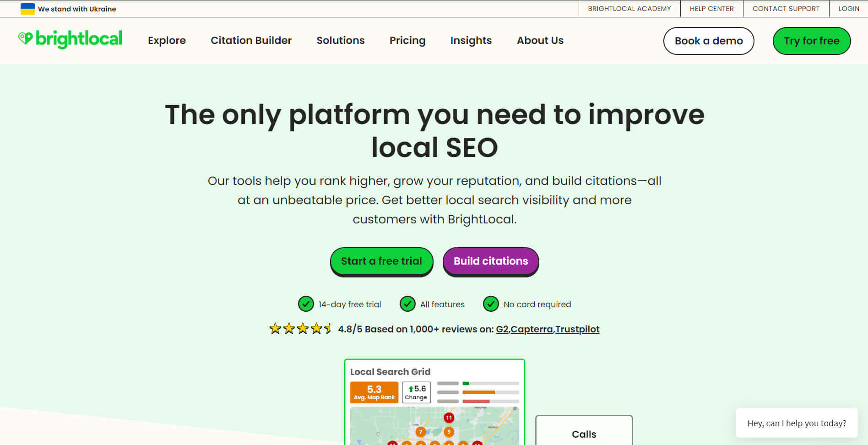This screenshot has height=445, width=868.
Task: Click the Ukraine flag icon
Action: click(27, 9)
